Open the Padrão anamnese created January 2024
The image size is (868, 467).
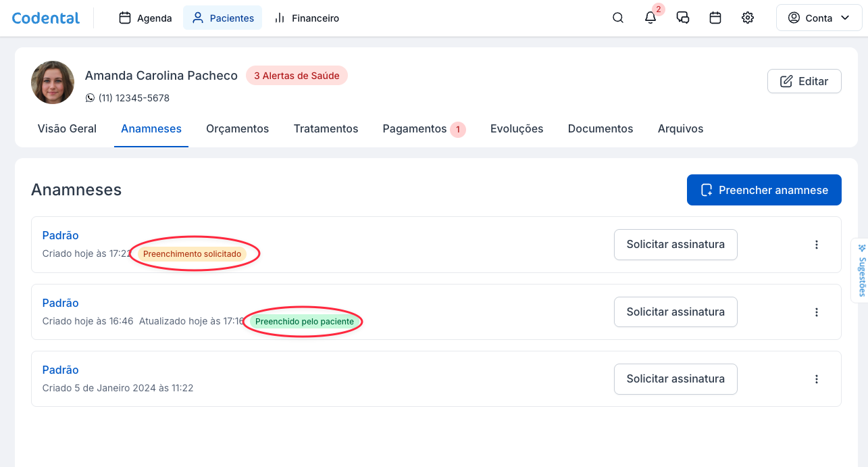pyautogui.click(x=61, y=370)
